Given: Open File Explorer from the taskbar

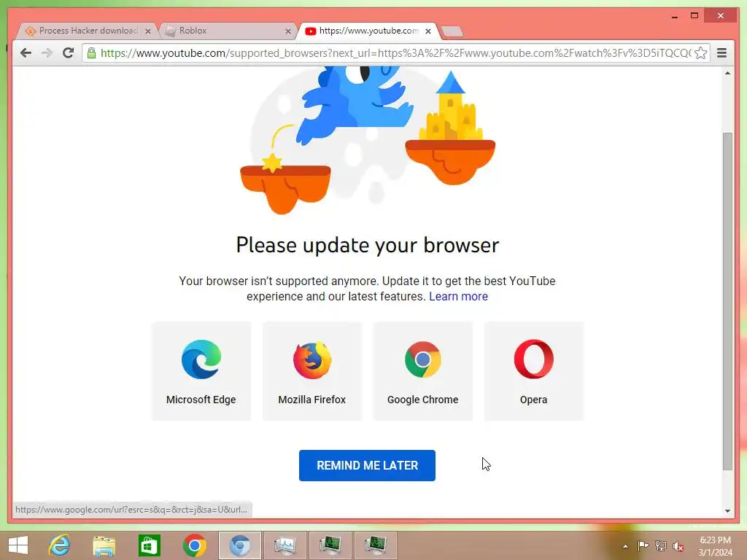Looking at the screenshot, I should click(104, 545).
